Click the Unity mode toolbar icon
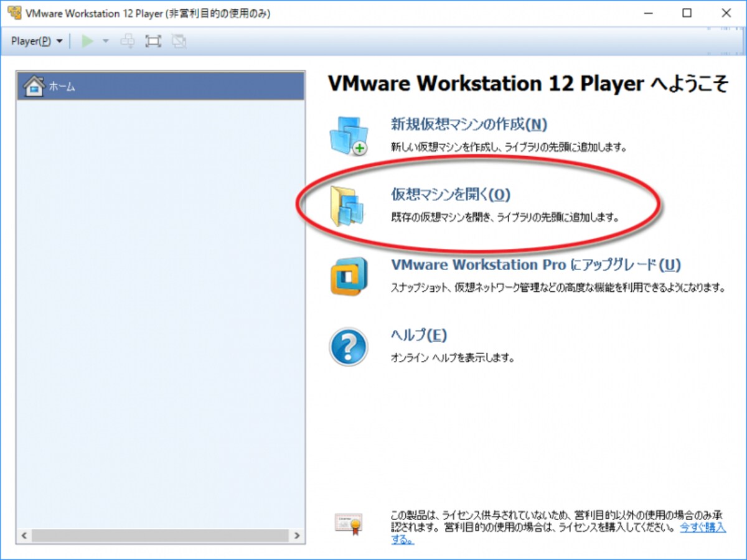This screenshot has width=747, height=560. 179,41
